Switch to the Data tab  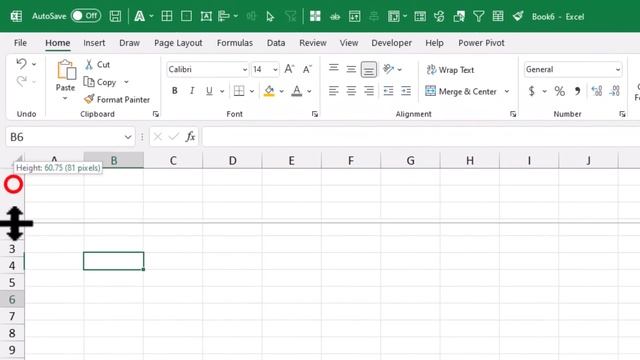coord(276,43)
